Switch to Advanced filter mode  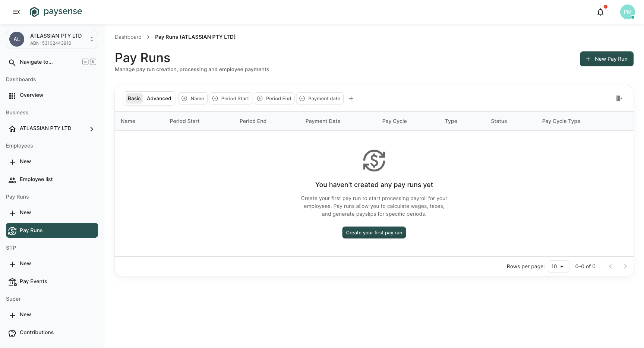(159, 98)
